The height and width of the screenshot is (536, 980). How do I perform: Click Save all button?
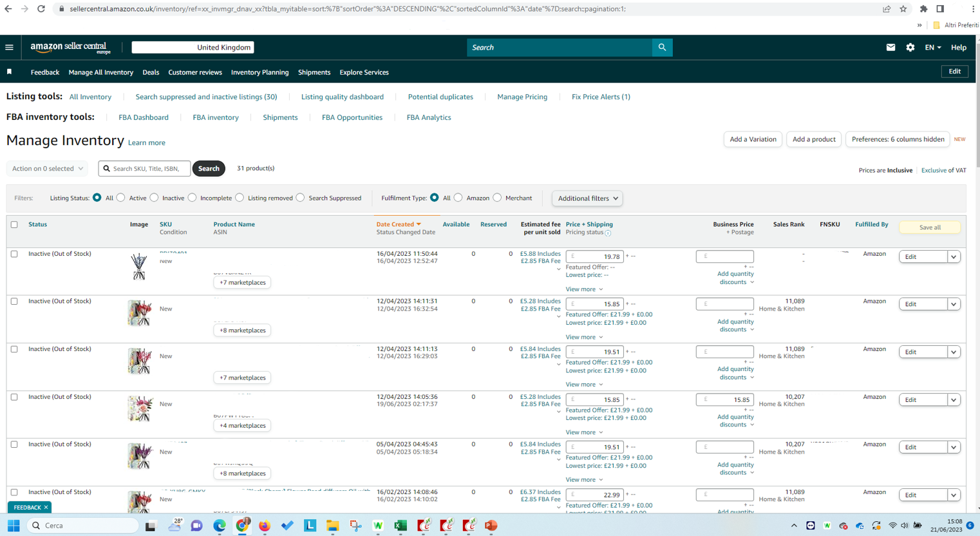point(930,227)
